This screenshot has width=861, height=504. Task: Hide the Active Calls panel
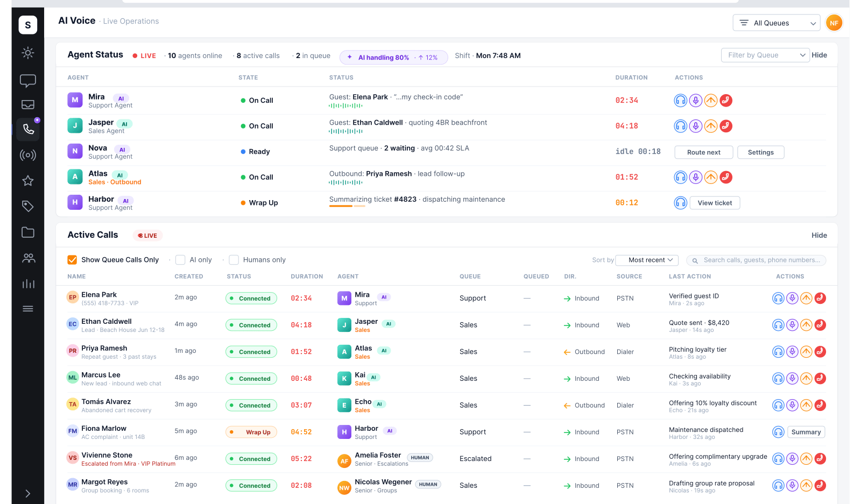pyautogui.click(x=819, y=235)
